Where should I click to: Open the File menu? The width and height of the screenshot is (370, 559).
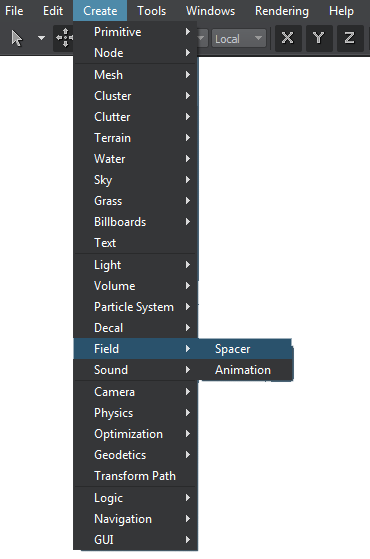pos(14,11)
